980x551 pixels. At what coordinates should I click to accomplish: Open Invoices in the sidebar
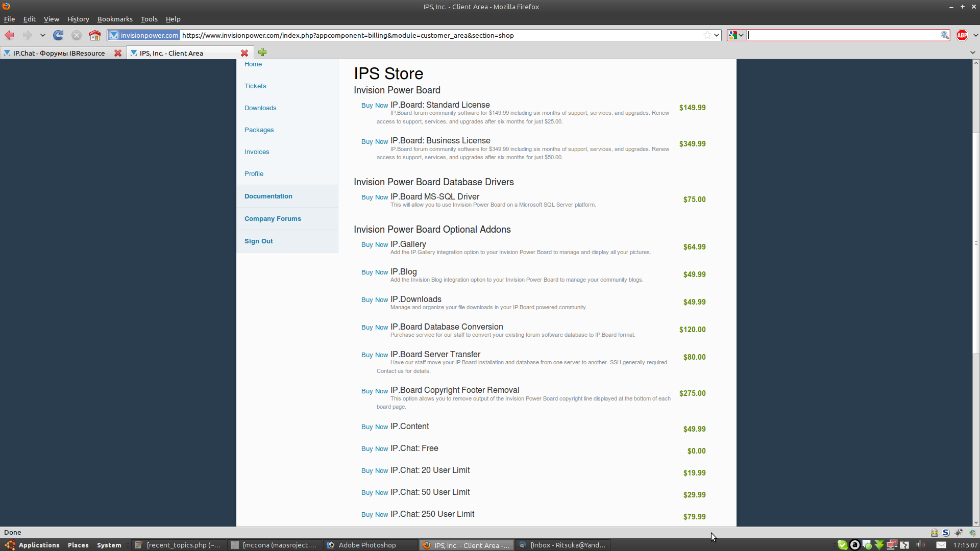257,152
